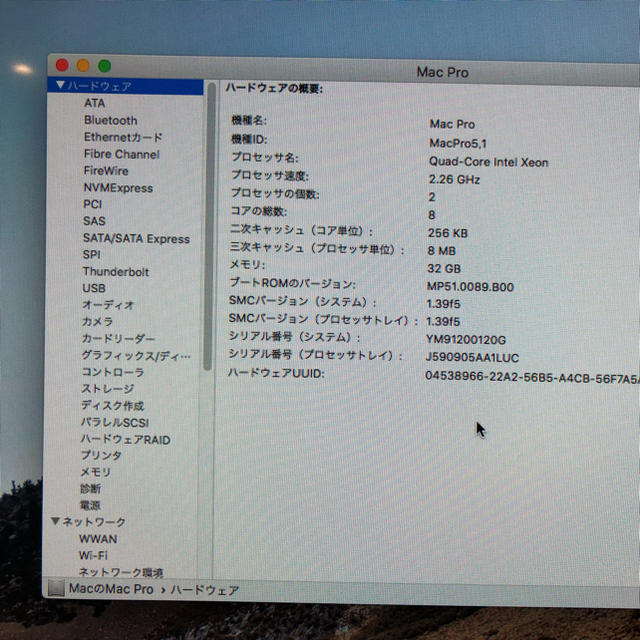The height and width of the screenshot is (640, 640).
Task: Select Fibre Channel sidebar entry
Action: [122, 154]
